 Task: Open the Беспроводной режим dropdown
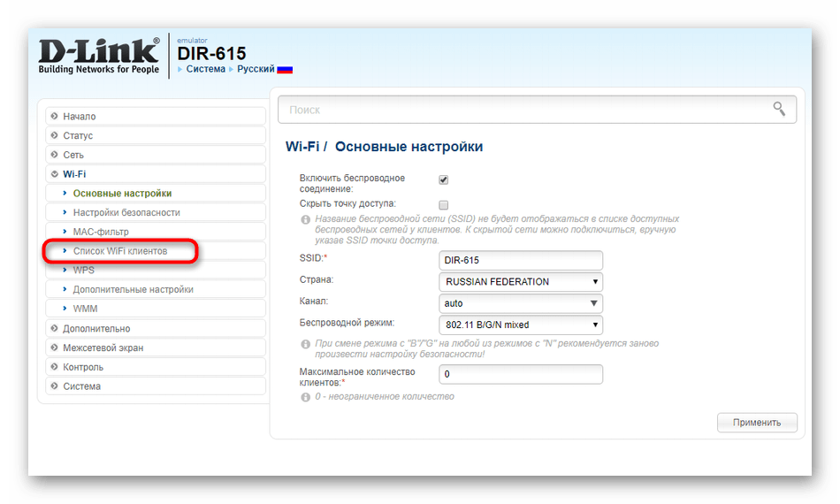(521, 325)
